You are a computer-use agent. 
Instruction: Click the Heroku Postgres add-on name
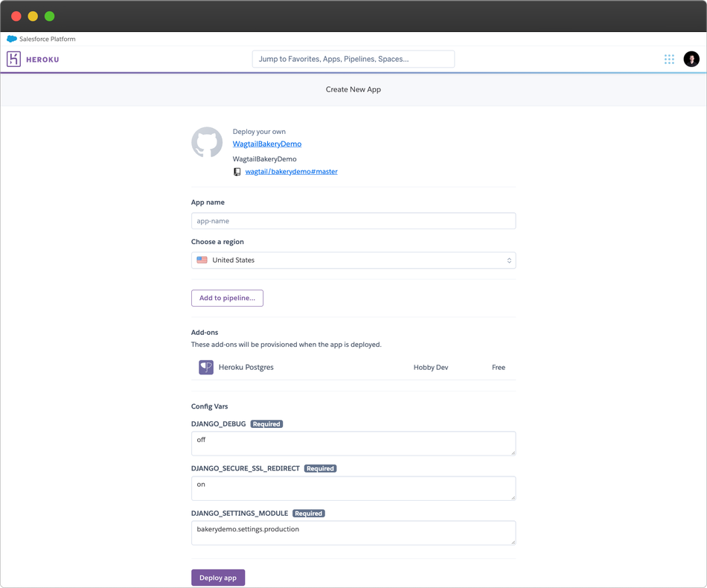pyautogui.click(x=246, y=368)
